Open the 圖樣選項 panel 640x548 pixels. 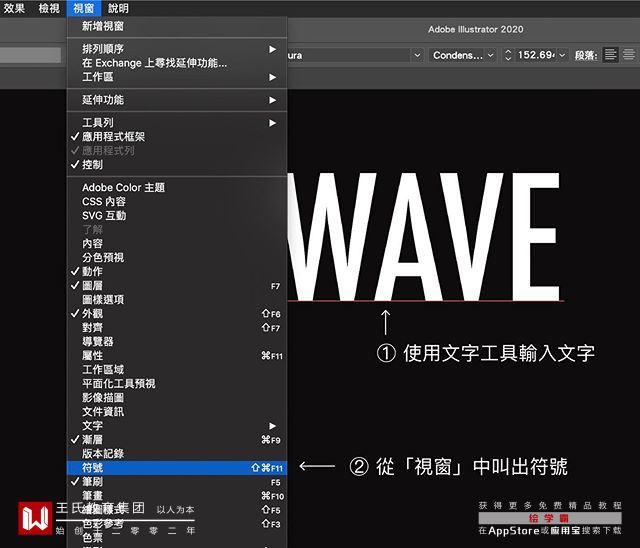pyautogui.click(x=177, y=299)
